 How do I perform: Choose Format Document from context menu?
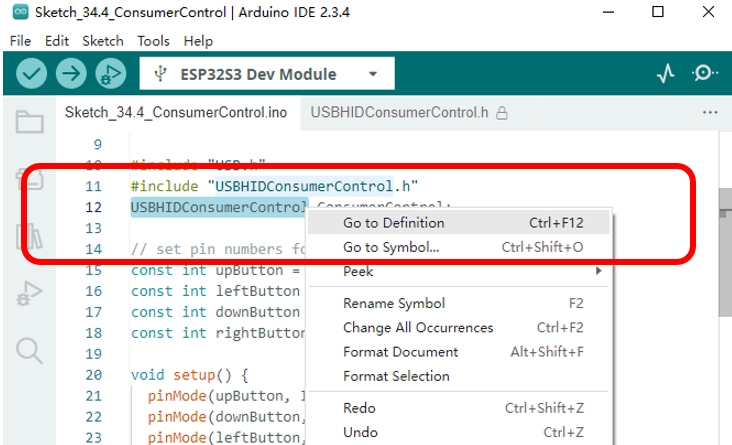pos(459,352)
